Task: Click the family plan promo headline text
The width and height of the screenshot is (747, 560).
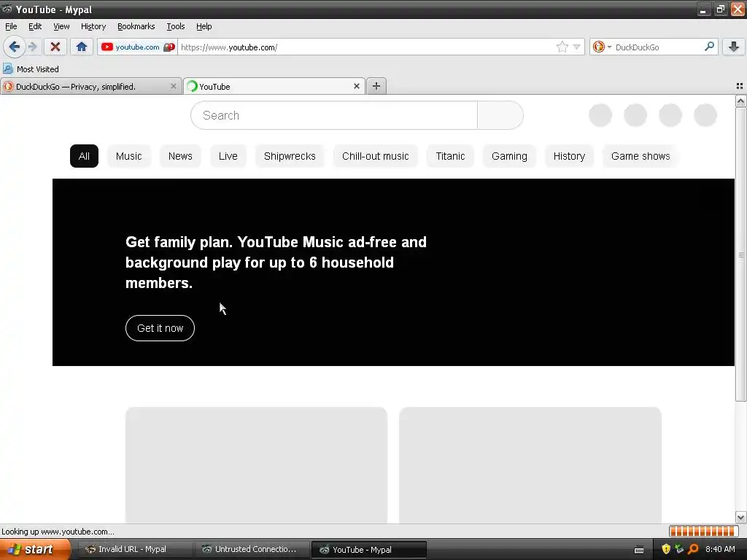Action: 276,262
